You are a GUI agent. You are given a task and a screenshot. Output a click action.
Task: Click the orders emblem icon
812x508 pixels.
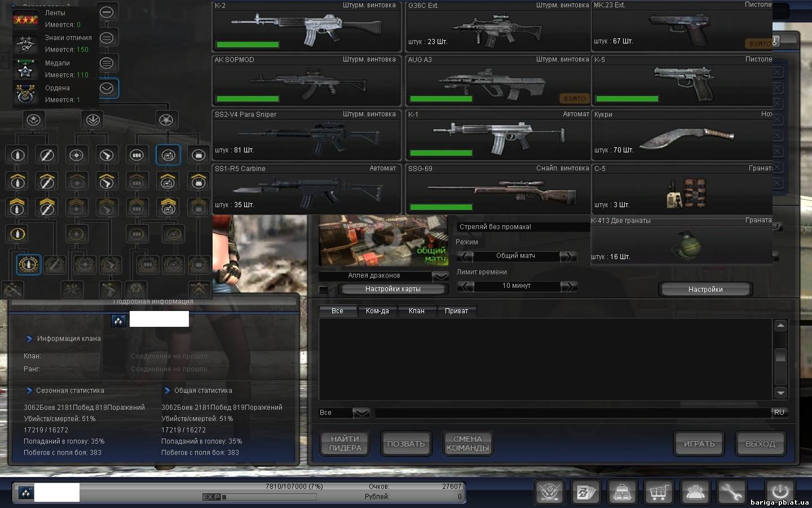(25, 94)
